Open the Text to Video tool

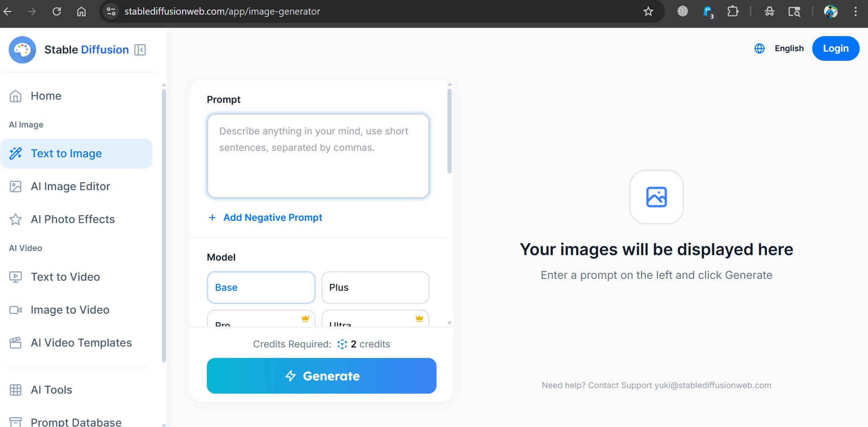pyautogui.click(x=65, y=277)
